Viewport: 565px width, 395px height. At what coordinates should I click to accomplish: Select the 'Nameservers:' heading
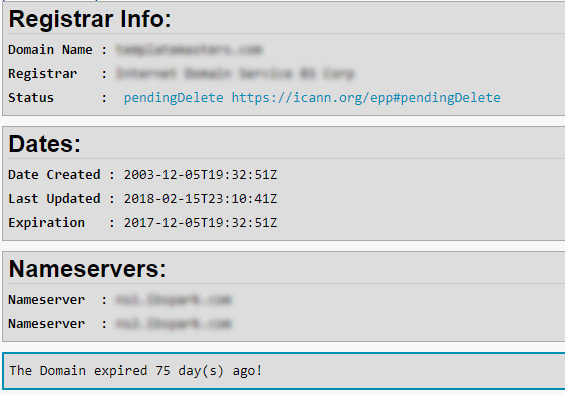pos(88,269)
